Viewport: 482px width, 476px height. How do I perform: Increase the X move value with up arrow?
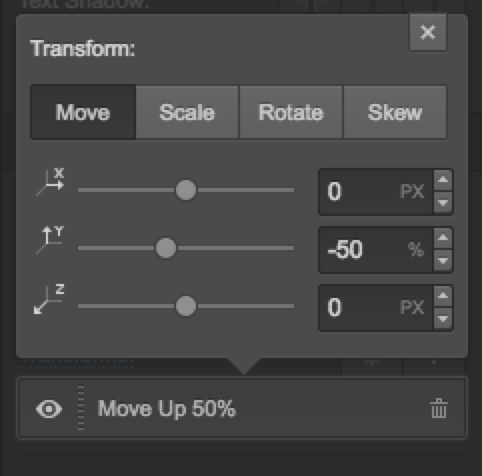coord(443,180)
